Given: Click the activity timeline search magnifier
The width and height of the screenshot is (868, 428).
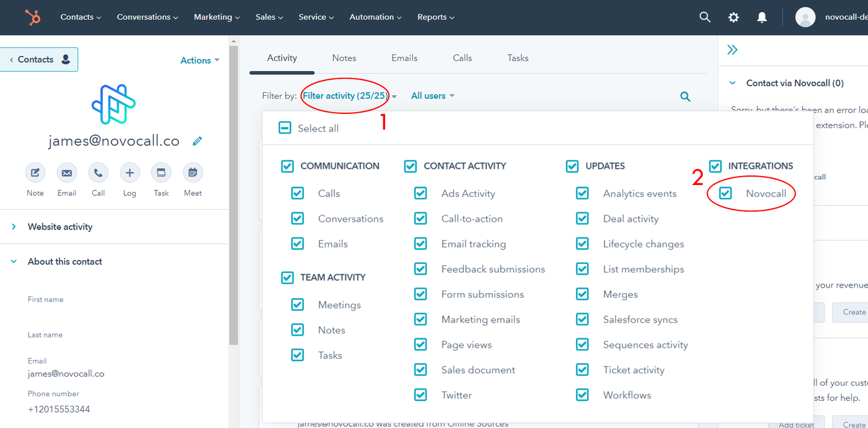Looking at the screenshot, I should pos(685,96).
